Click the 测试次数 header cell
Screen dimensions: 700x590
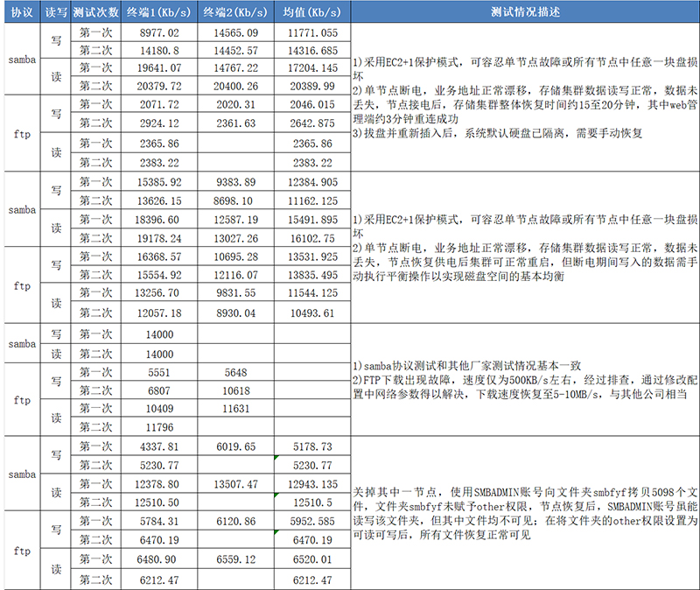(97, 13)
